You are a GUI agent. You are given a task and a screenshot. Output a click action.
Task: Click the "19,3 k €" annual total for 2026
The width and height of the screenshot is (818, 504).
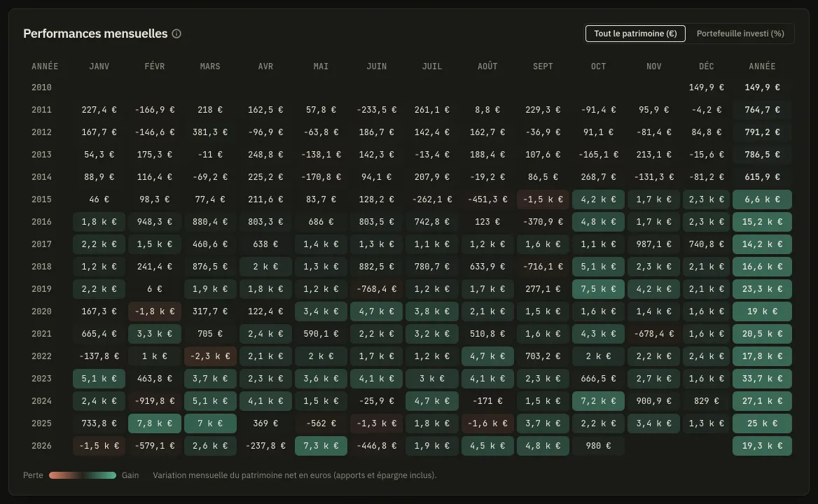coord(762,446)
